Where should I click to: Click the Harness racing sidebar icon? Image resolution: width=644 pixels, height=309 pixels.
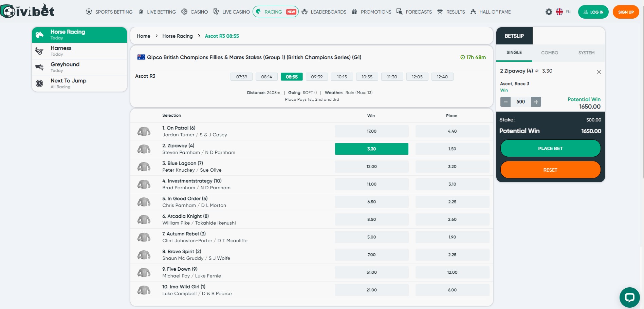click(x=39, y=51)
